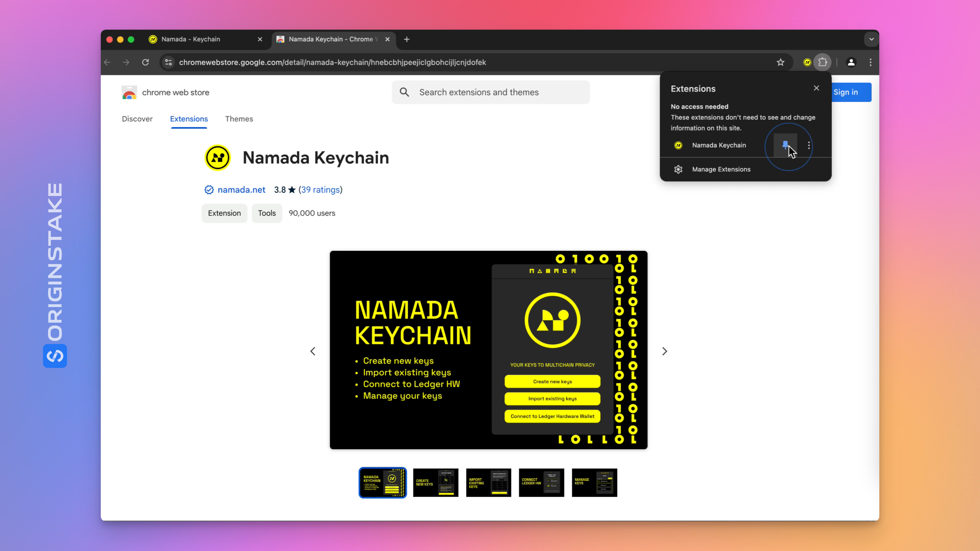Click the chrome web store logo

pyautogui.click(x=165, y=92)
